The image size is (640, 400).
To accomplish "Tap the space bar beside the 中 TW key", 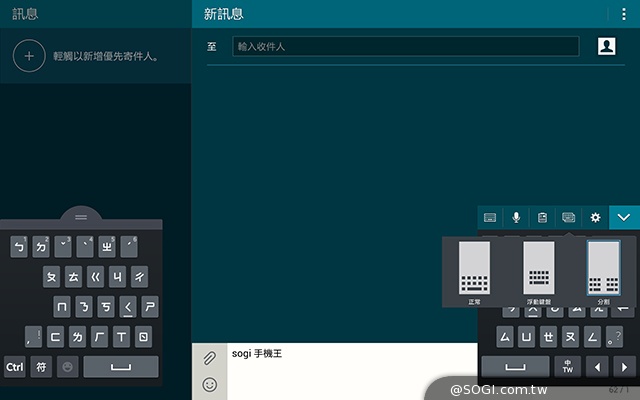I will (516, 367).
